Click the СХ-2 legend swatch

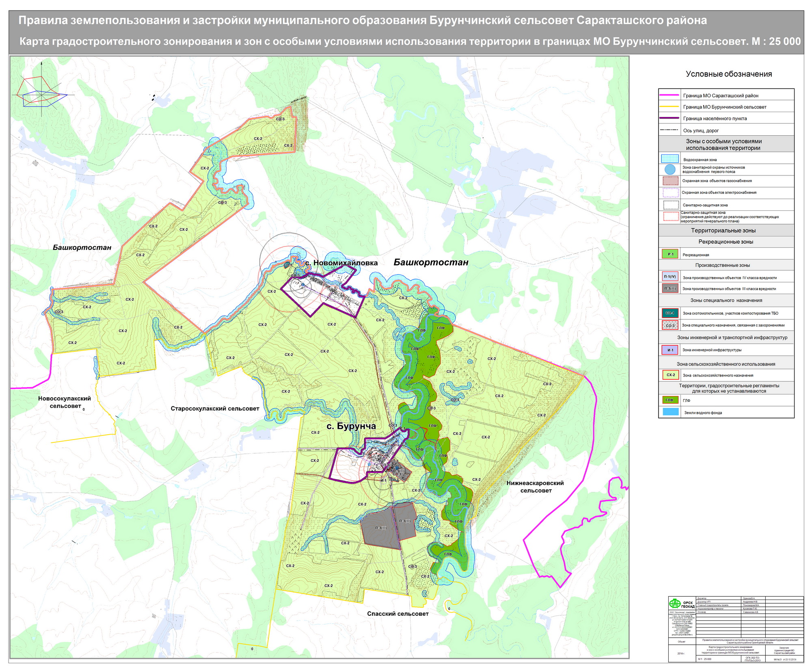point(671,375)
